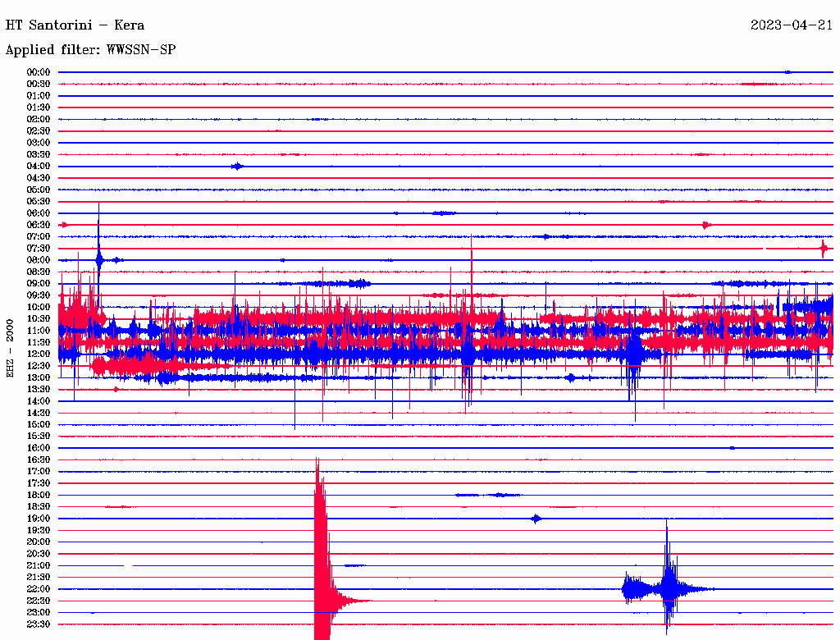Click the 12:30 time label
The width and height of the screenshot is (840, 640).
pos(39,366)
